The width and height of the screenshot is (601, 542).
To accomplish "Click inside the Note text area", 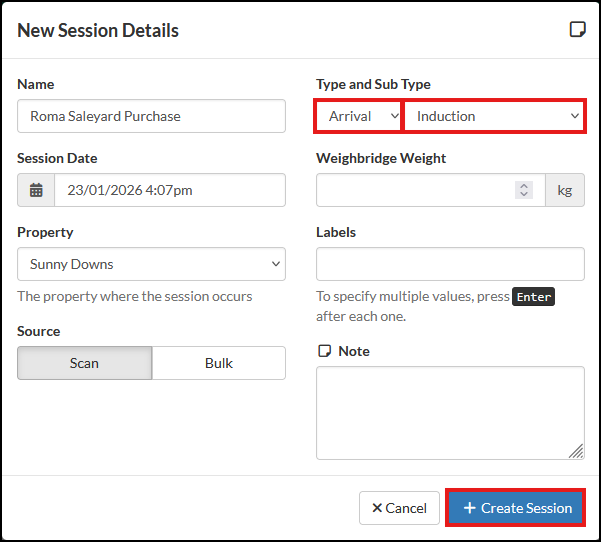I will 448,410.
